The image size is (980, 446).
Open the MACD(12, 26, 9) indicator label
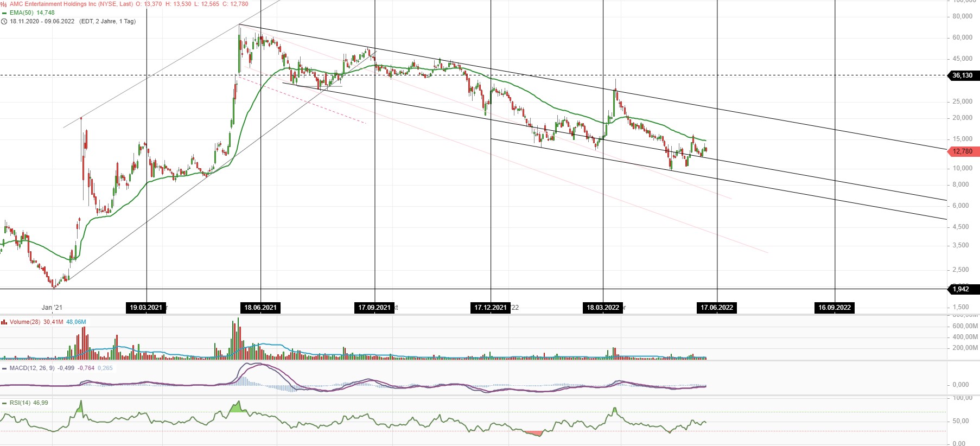click(x=33, y=368)
